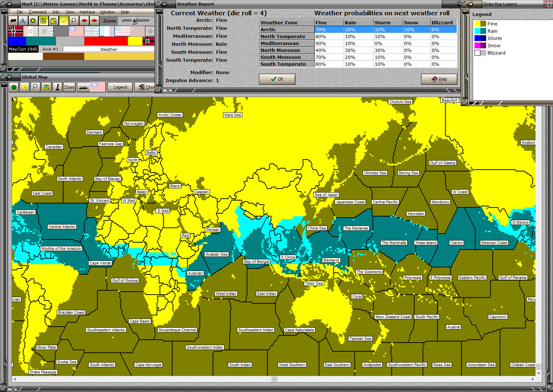Collapse the Global Map window via title arrow

tap(9, 77)
